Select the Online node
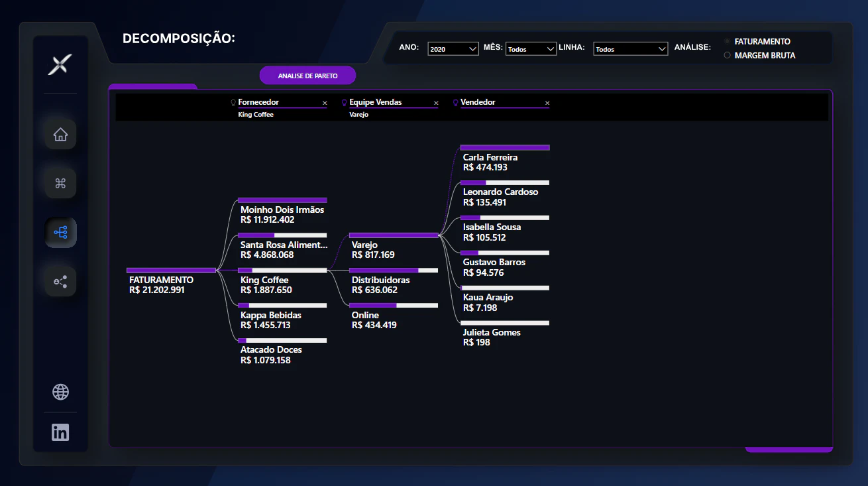Screen dimensions: 868x486 pyautogui.click(x=394, y=316)
